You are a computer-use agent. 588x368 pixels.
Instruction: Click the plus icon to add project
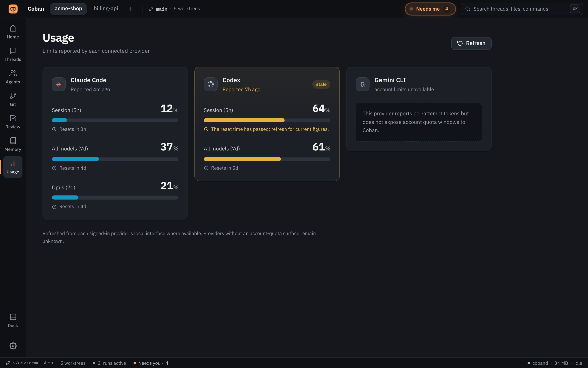(130, 9)
